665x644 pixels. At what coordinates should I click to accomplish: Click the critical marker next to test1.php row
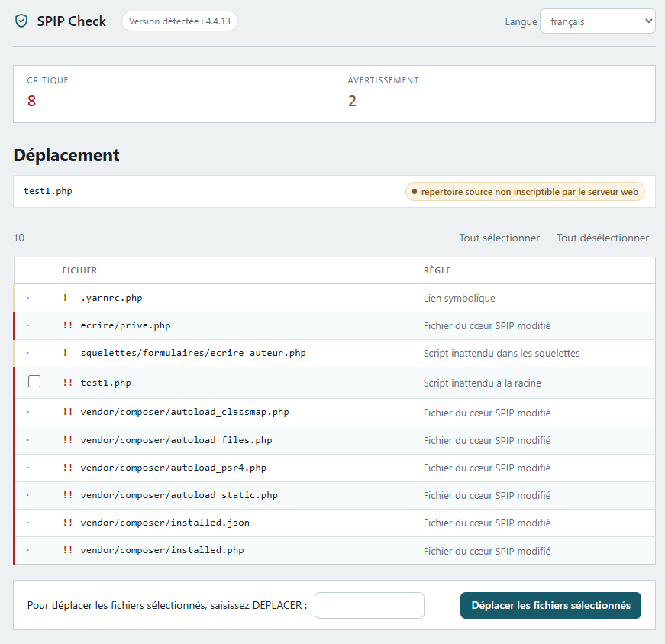67,383
